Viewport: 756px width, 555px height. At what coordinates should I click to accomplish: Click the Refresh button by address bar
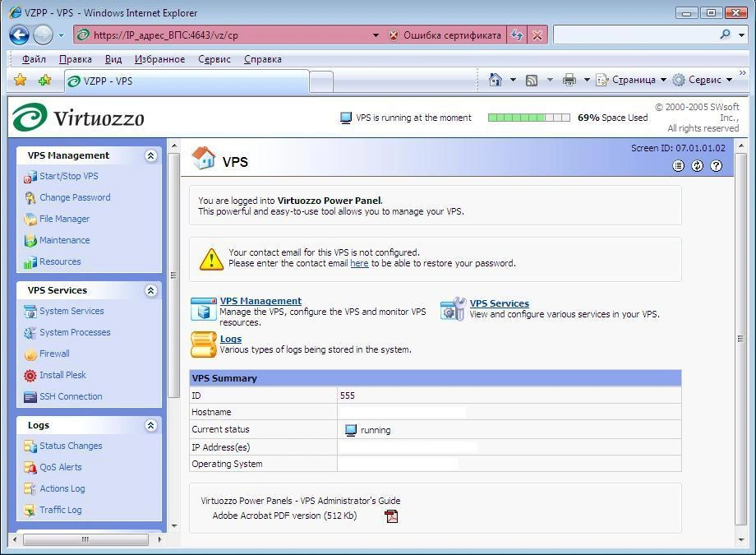[x=517, y=35]
